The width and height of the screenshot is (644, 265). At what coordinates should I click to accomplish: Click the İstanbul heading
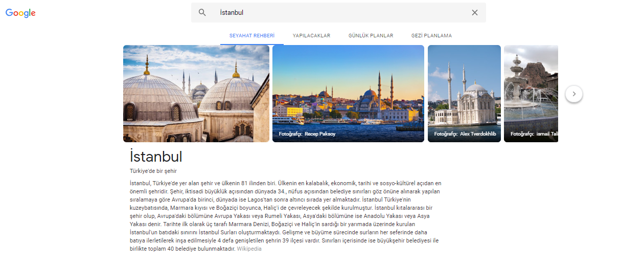(x=156, y=156)
